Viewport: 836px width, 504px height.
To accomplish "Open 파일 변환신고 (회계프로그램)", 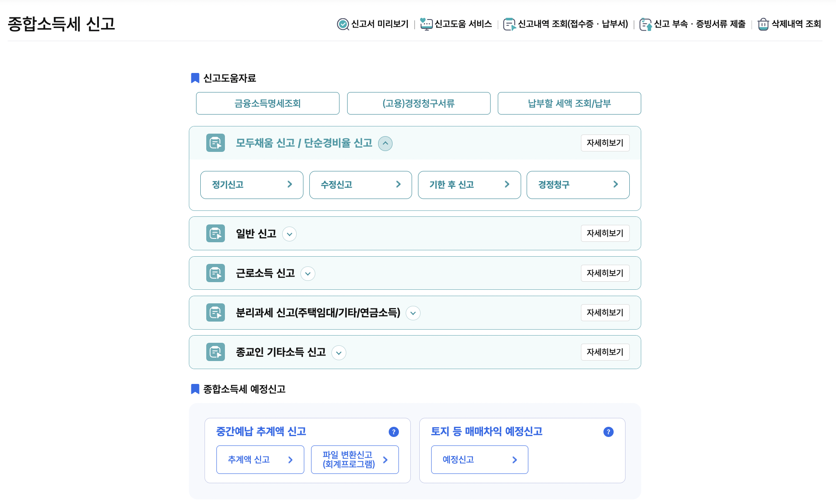I will (355, 459).
